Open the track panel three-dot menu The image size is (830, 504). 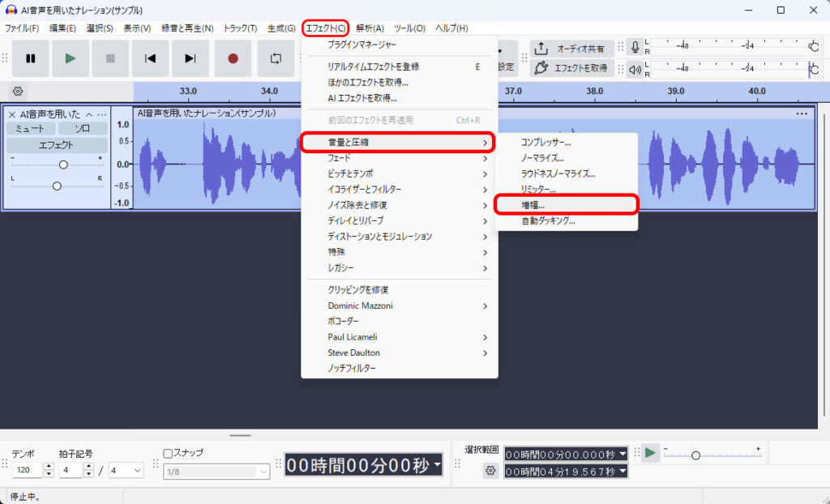click(101, 114)
